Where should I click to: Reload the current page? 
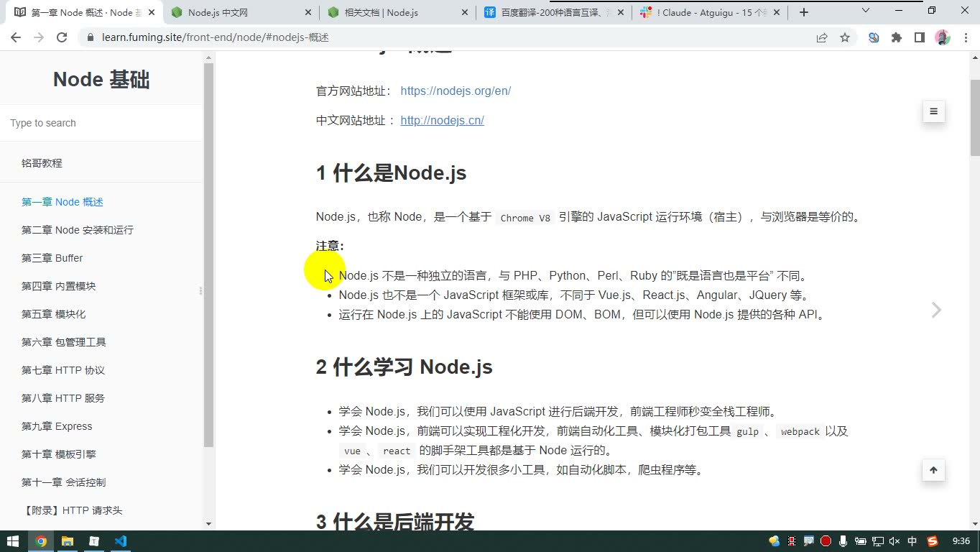pos(62,37)
